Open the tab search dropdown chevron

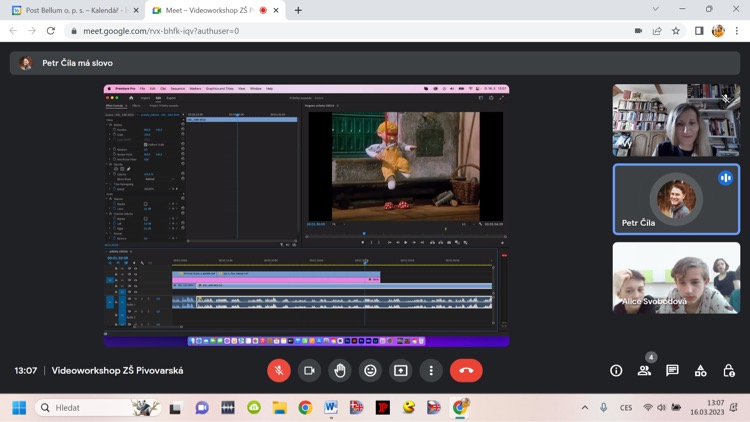655,9
